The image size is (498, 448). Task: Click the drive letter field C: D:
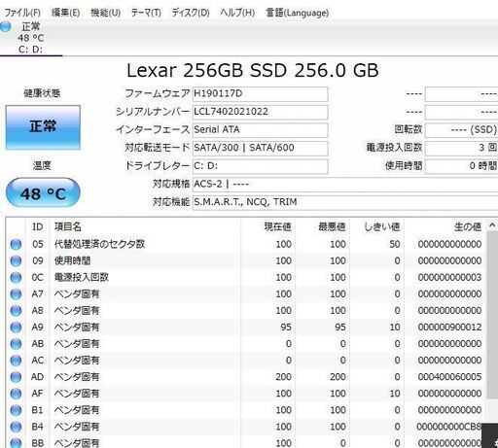click(x=260, y=166)
